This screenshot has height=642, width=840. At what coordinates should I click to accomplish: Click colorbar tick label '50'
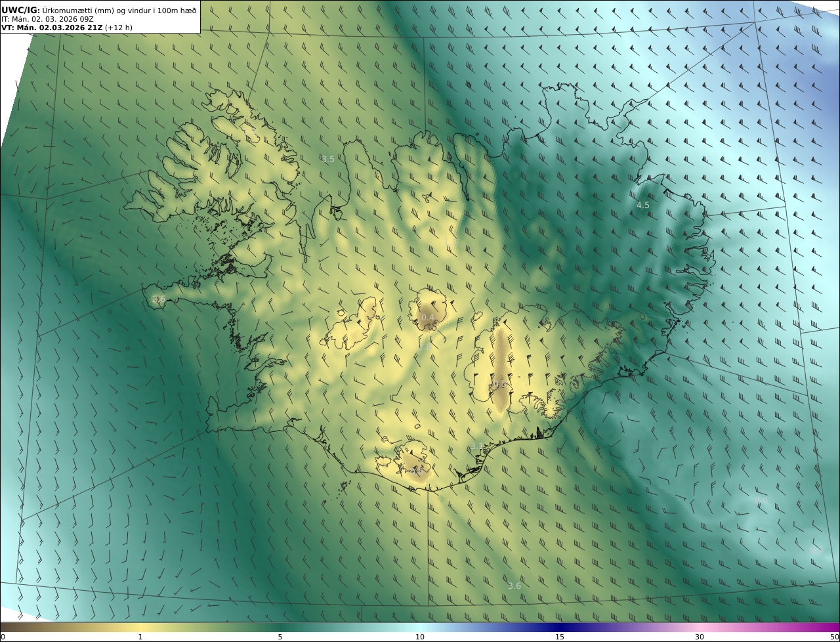click(834, 637)
